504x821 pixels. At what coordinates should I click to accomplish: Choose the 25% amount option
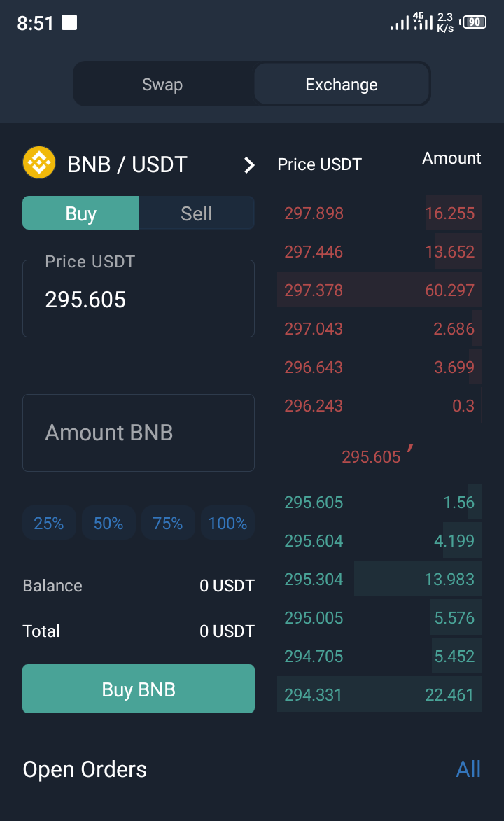tap(49, 523)
